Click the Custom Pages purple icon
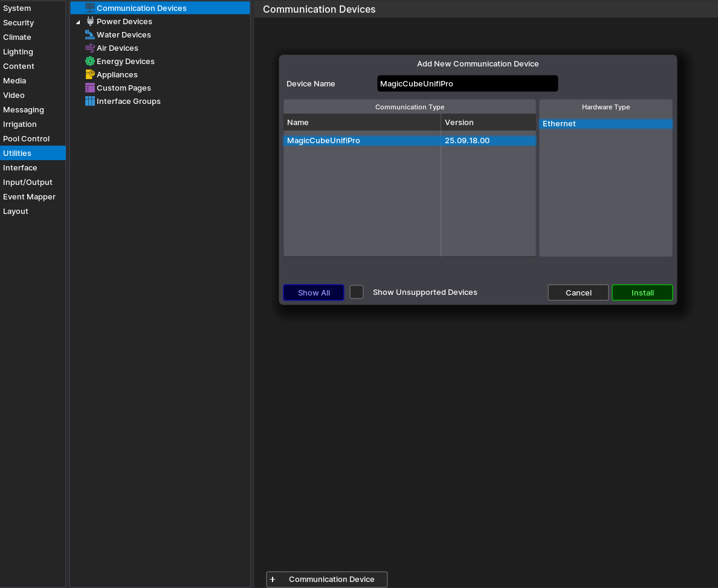This screenshot has height=588, width=718. tap(90, 88)
